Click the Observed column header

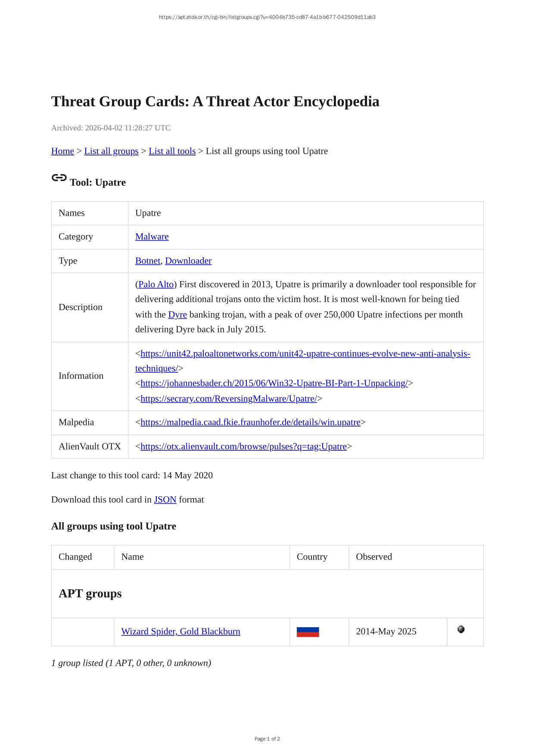click(x=373, y=557)
